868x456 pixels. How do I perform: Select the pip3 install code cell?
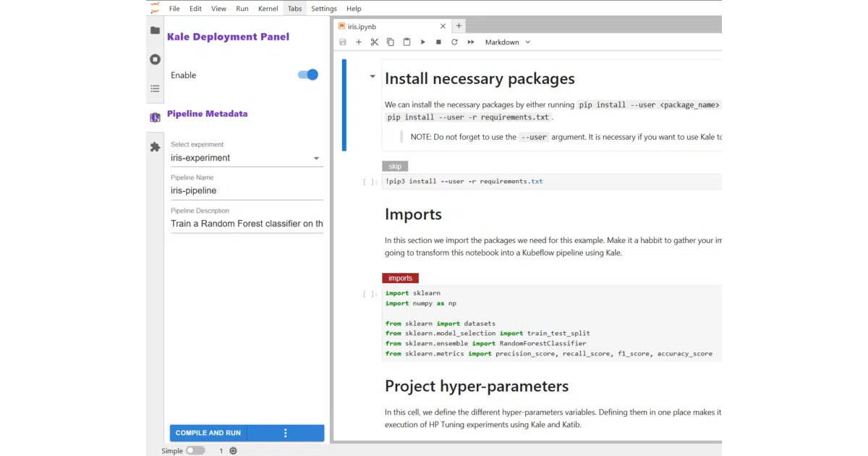point(551,182)
